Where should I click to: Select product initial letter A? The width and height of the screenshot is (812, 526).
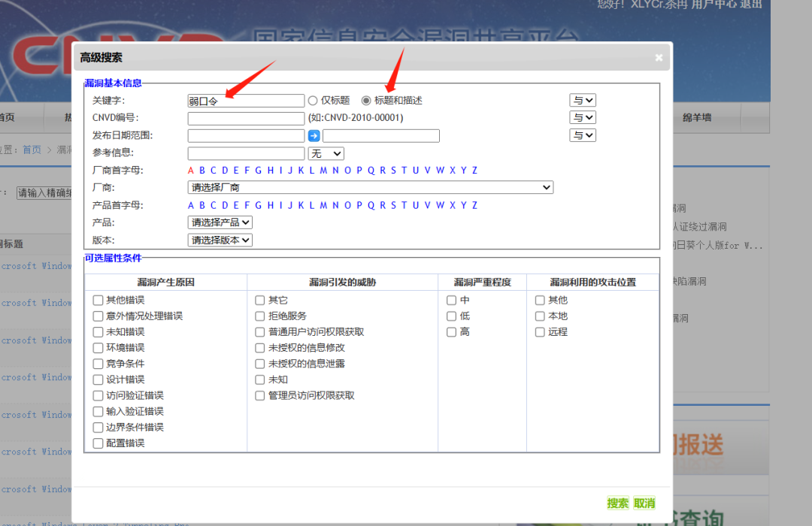(x=190, y=205)
